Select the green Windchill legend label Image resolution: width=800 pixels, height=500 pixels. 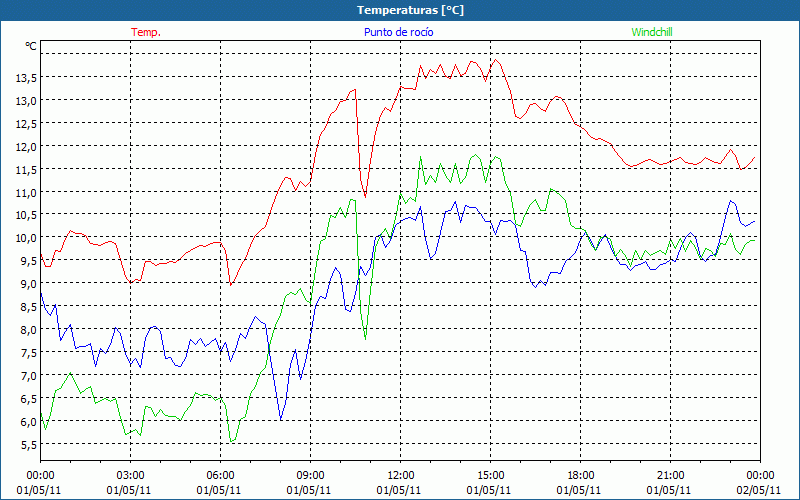(652, 32)
